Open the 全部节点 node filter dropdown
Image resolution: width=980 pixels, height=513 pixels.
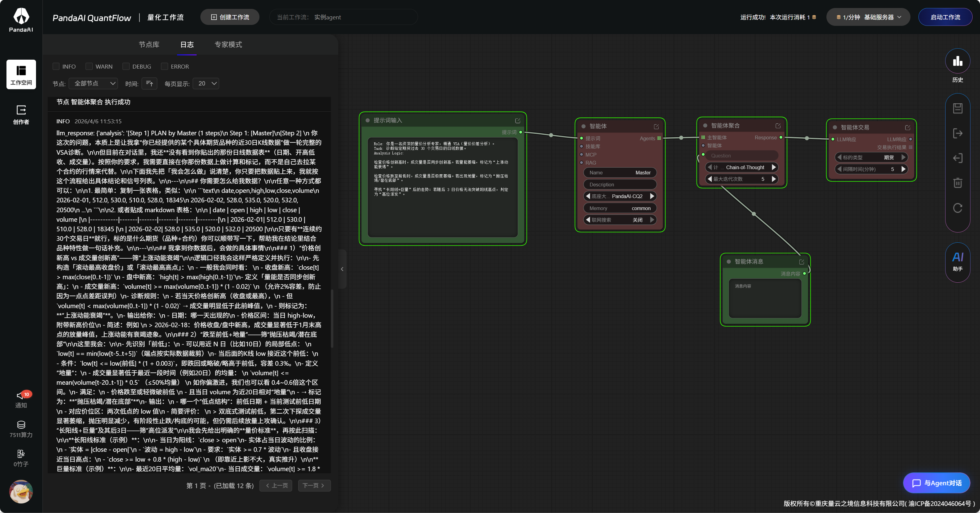click(x=94, y=84)
